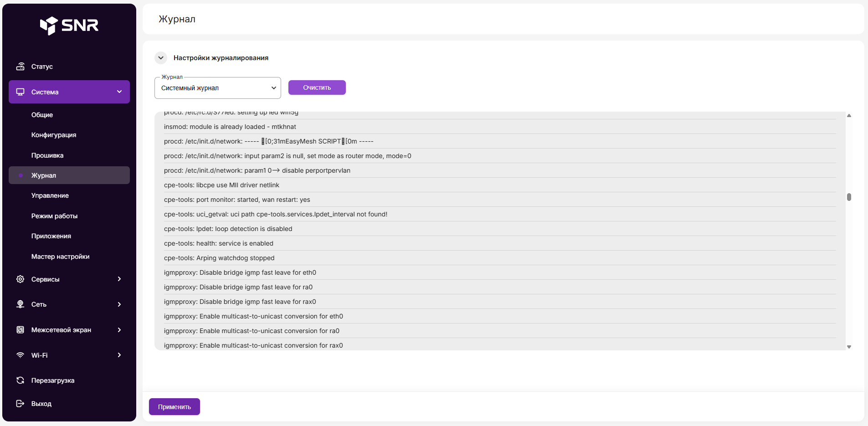This screenshot has height=426, width=868.
Task: Click the Перезагрузка reload icon
Action: (21, 380)
